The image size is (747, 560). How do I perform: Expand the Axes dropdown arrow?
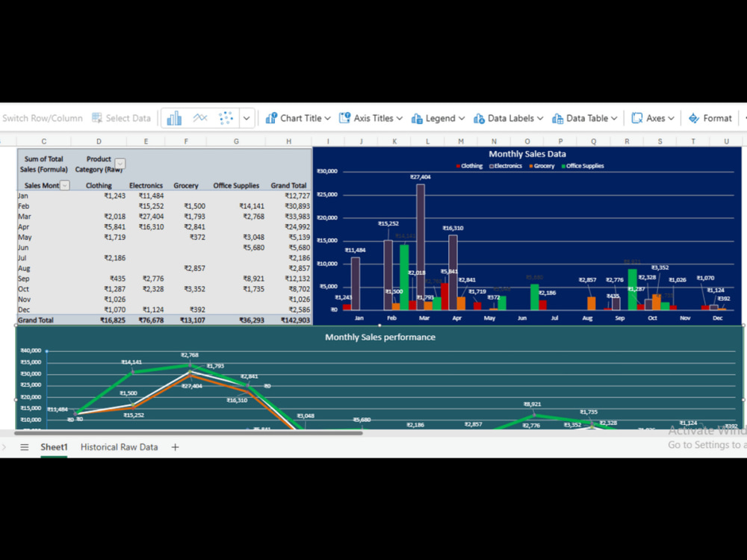point(671,118)
